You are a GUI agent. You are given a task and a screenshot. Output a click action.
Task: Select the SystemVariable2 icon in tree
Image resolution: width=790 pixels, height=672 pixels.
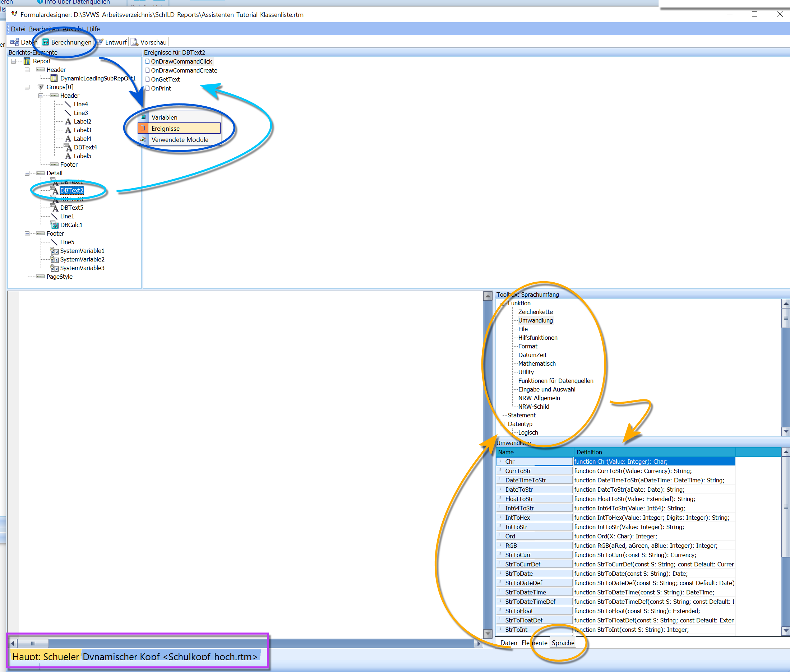[55, 259]
